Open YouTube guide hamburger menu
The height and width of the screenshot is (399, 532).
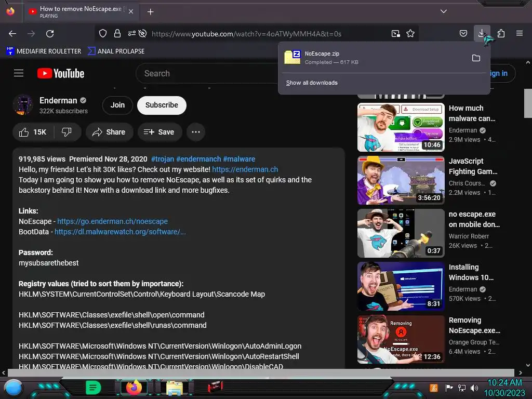(x=19, y=73)
